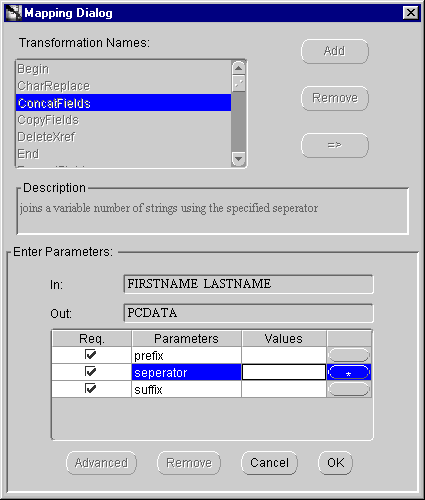
Task: Confirm with the OK button
Action: pos(335,463)
